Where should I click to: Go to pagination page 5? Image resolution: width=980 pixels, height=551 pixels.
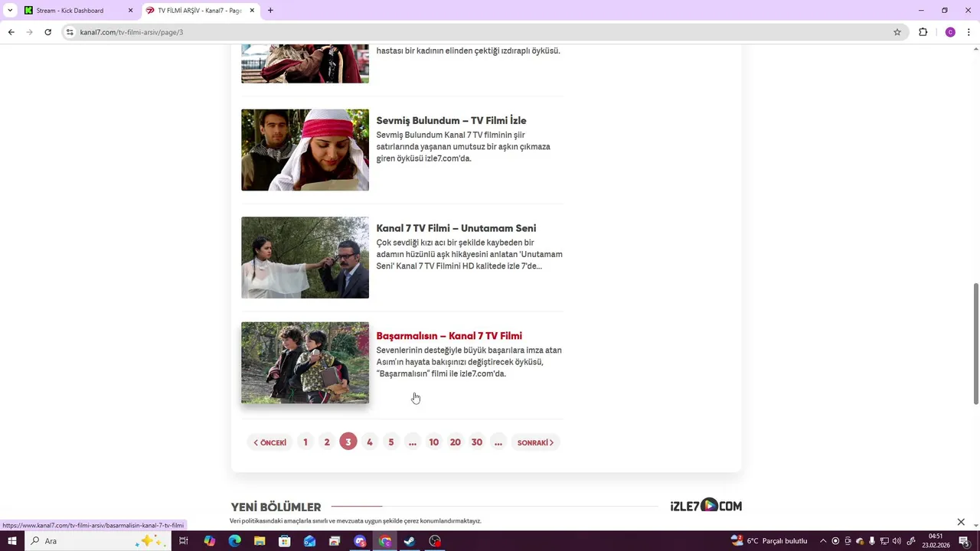pos(391,442)
